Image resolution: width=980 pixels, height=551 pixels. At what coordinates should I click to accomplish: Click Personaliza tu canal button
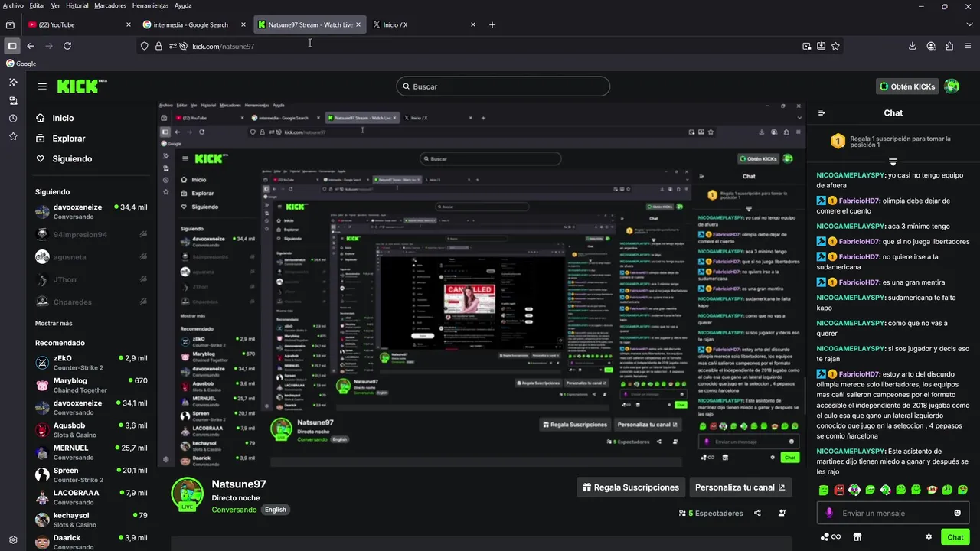point(740,487)
